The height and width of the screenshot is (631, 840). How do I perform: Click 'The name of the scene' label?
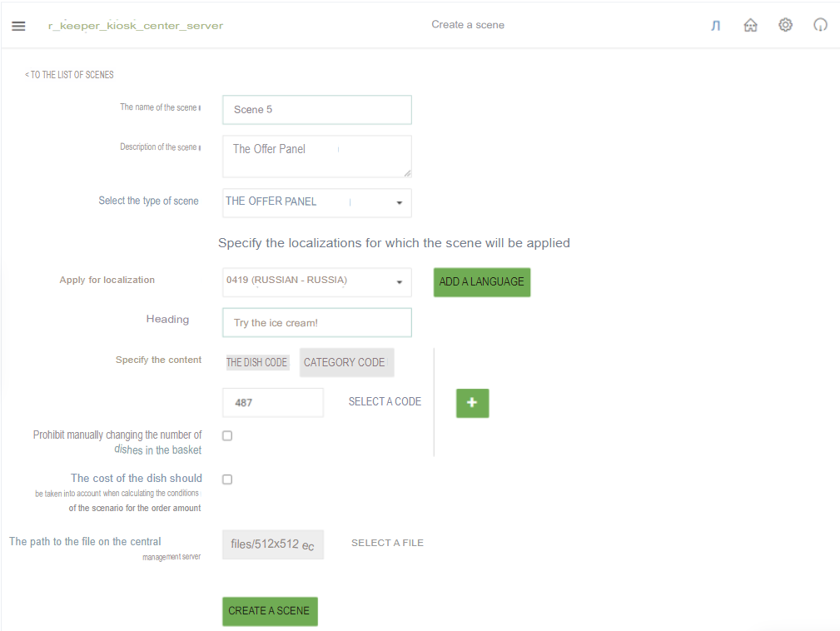click(x=160, y=107)
